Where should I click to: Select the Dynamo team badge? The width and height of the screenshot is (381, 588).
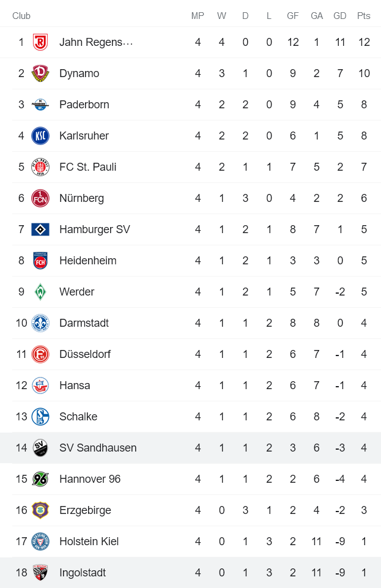(39, 73)
